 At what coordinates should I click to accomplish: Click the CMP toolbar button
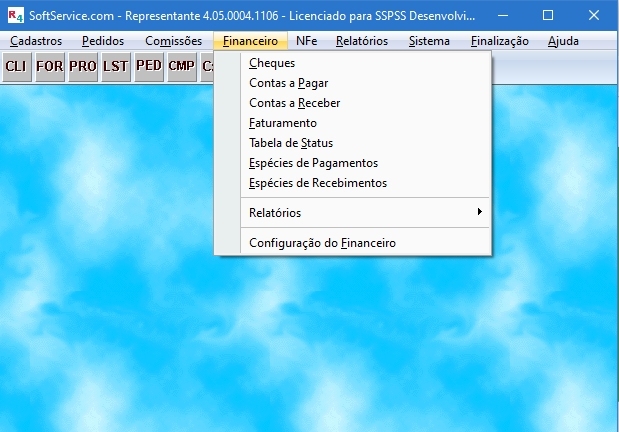click(x=181, y=66)
